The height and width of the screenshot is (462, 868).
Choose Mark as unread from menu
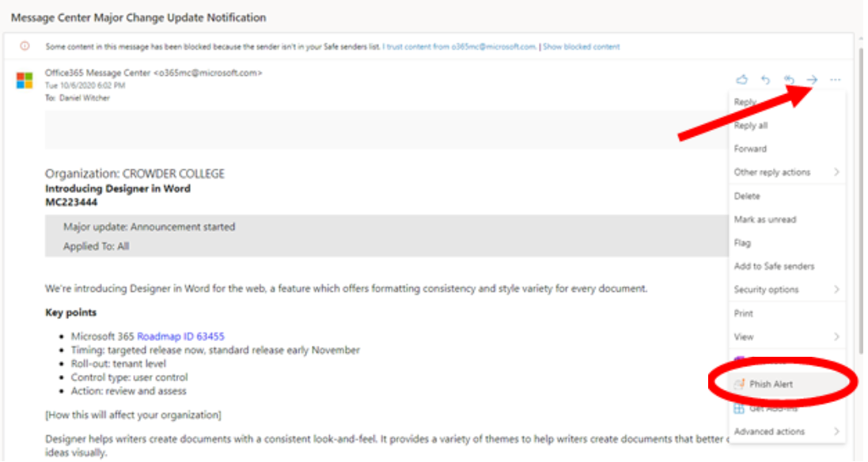click(x=765, y=219)
